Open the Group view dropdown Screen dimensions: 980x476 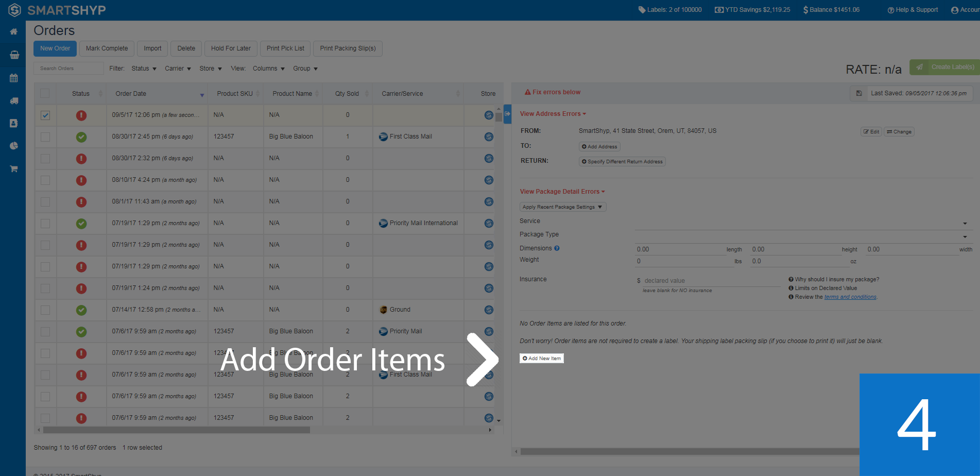(305, 69)
